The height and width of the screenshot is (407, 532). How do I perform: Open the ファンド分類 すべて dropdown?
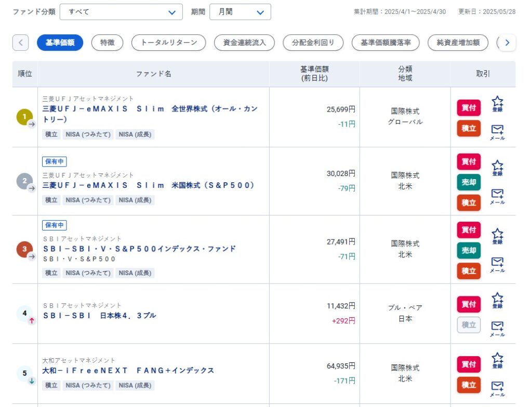pos(121,12)
